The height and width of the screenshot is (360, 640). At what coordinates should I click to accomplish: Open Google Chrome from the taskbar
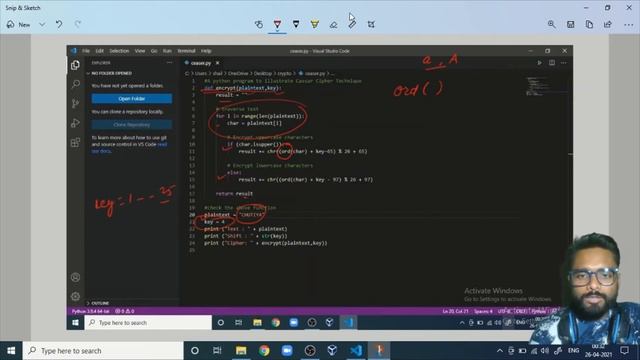pyautogui.click(x=264, y=351)
